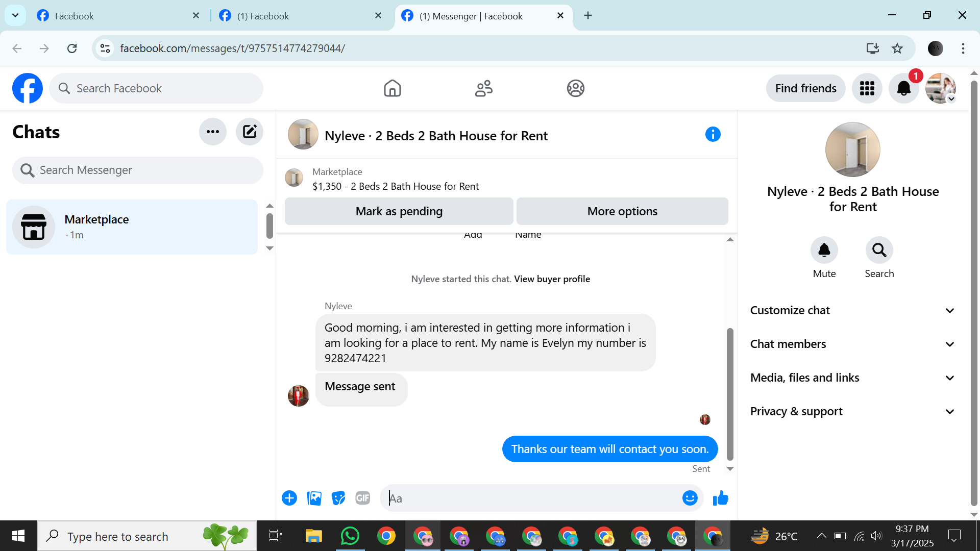Open Task View on the taskbar
The image size is (980, 551).
click(276, 536)
